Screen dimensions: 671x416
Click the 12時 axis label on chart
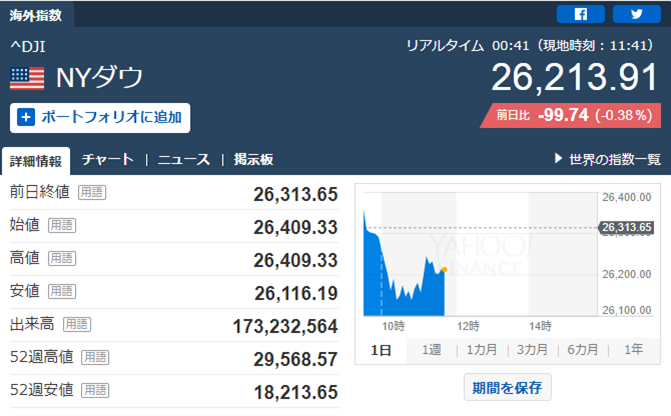pyautogui.click(x=468, y=326)
